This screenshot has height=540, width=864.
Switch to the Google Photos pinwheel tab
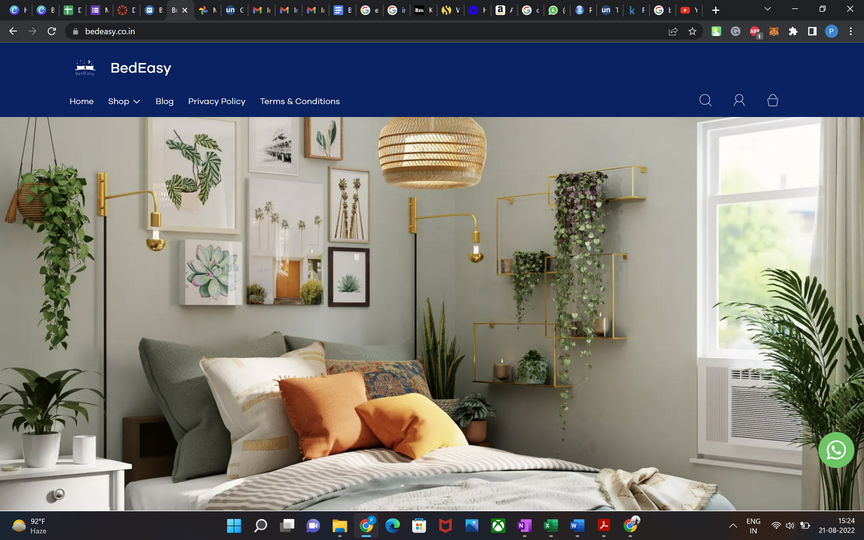pyautogui.click(x=207, y=10)
